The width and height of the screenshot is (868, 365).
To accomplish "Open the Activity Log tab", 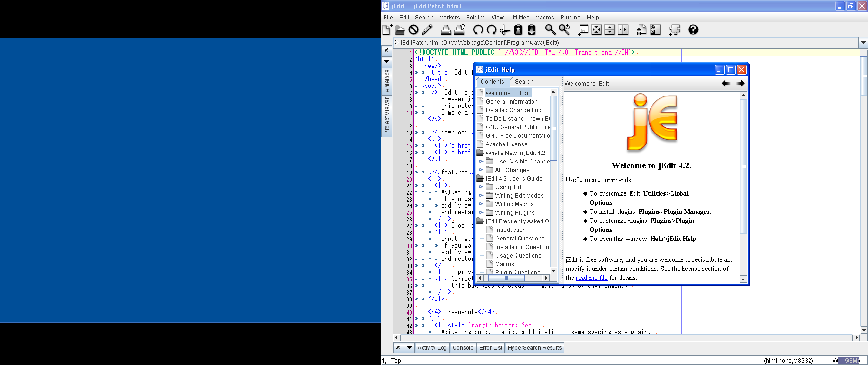I will click(x=432, y=348).
